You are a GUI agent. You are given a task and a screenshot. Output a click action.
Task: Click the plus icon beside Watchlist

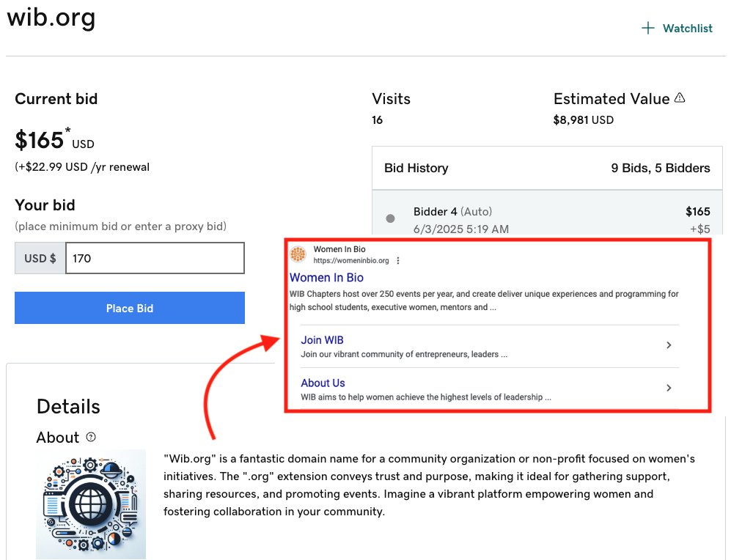pyautogui.click(x=648, y=28)
